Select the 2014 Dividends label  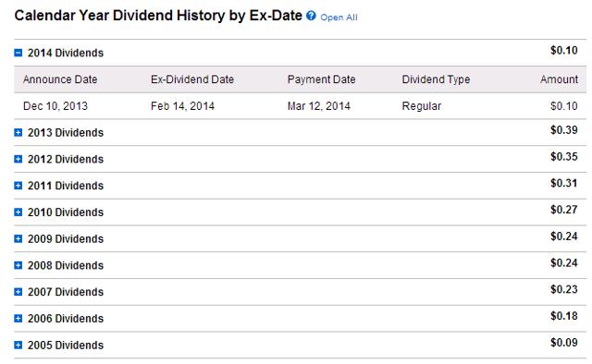(x=66, y=53)
